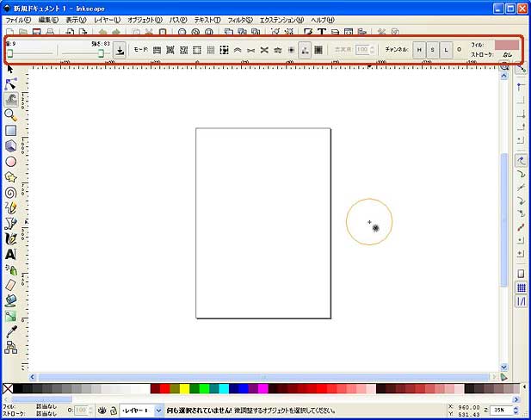Select the Eraser tool
Viewport: 531px width, 420px height.
[11, 285]
